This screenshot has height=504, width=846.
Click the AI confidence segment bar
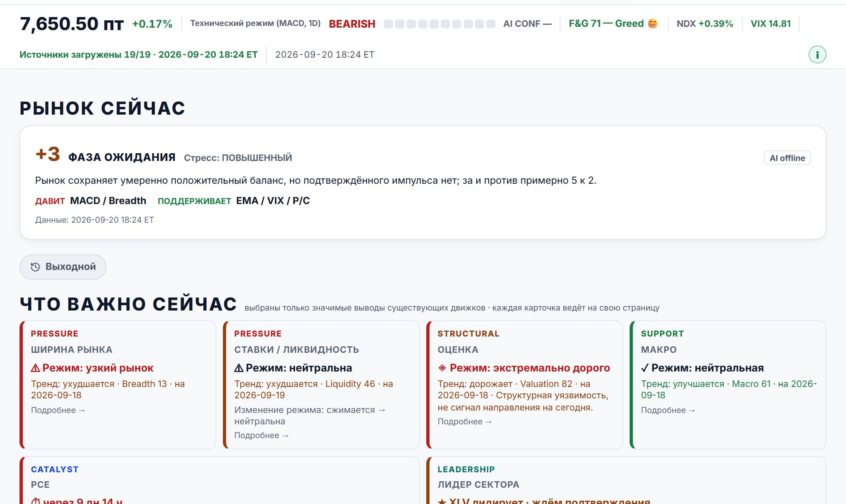tap(440, 24)
